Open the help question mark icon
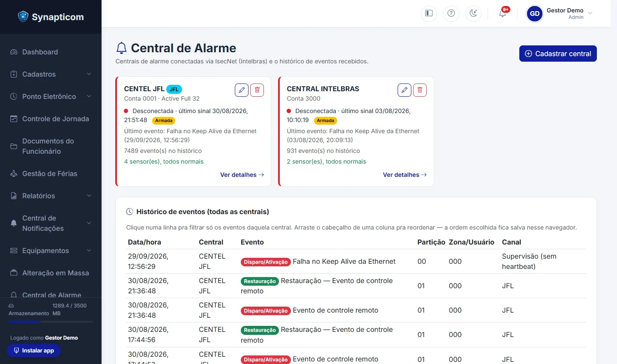Screen dimensions: 617x364 451,13
